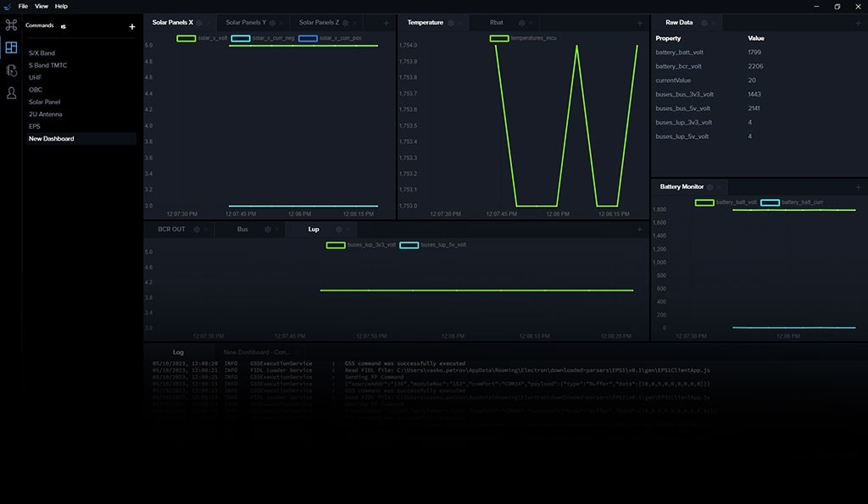This screenshot has height=504, width=868.
Task: Add tab to Battery Monitor panel group
Action: (x=858, y=187)
